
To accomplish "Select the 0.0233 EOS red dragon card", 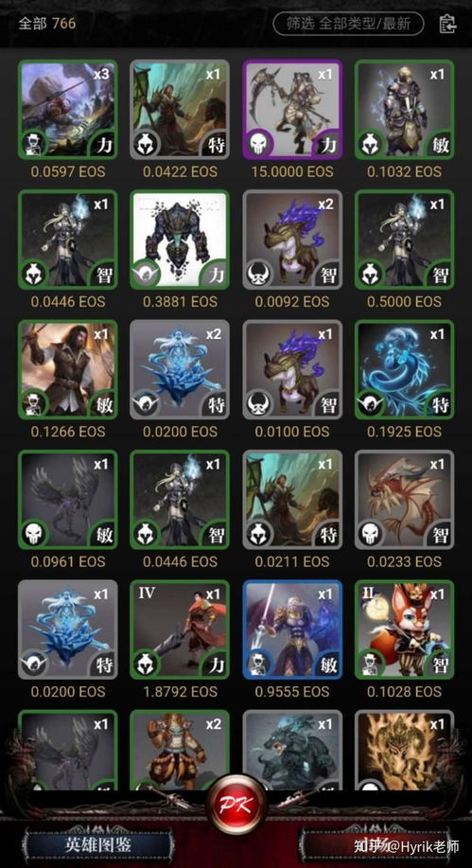I will (x=405, y=500).
